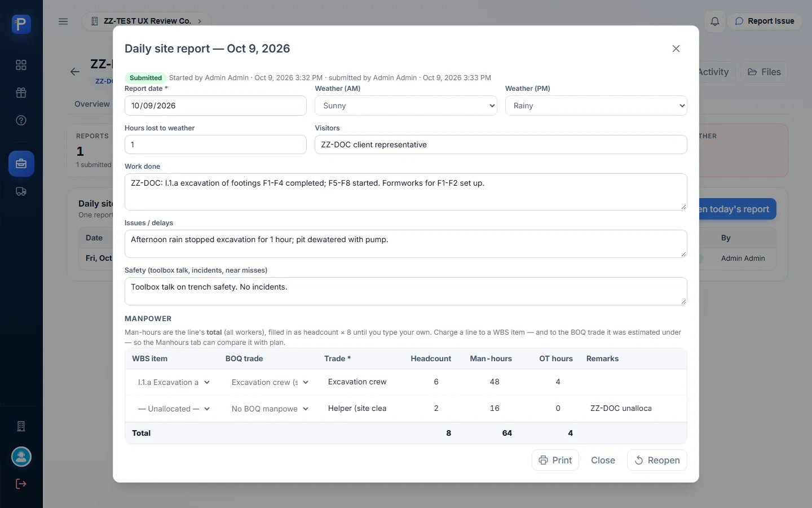Screen dimensions: 812x508
Task: Click the building icon in the sidebar
Action: pyautogui.click(x=21, y=426)
